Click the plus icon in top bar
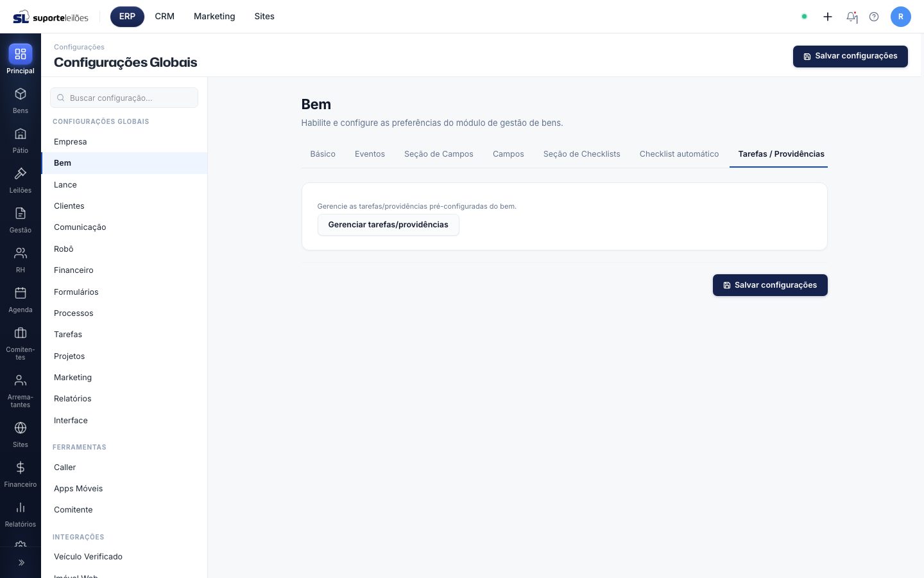 828,17
